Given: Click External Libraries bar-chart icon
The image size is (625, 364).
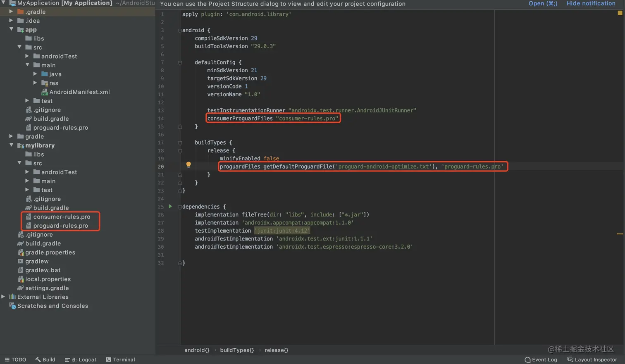Looking at the screenshot, I should pos(12,297).
